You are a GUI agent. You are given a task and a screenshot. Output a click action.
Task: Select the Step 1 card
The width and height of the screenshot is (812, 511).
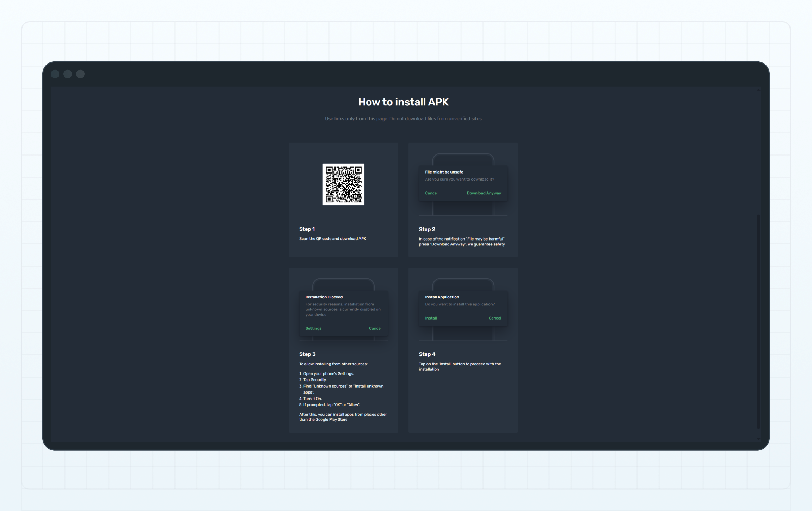(343, 200)
